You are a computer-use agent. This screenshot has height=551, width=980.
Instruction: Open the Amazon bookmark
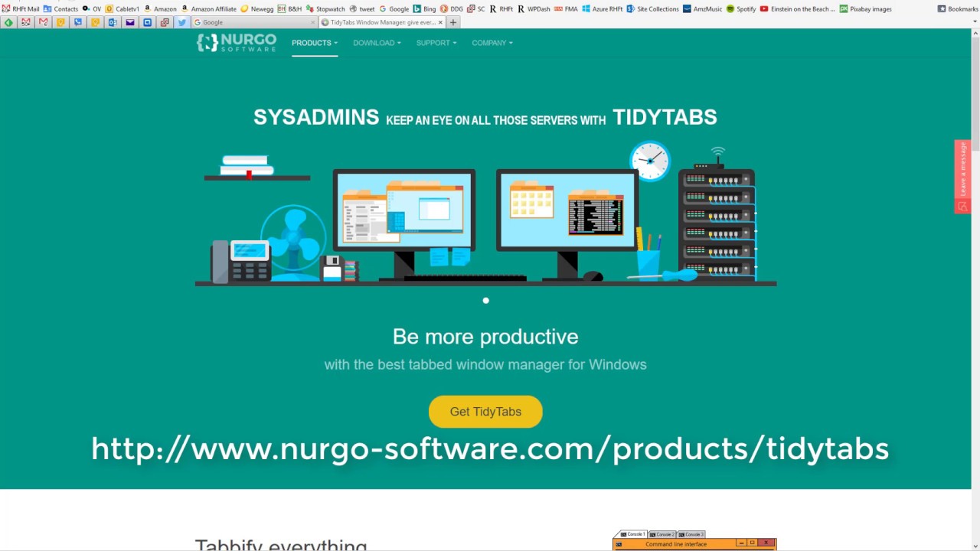pos(160,8)
